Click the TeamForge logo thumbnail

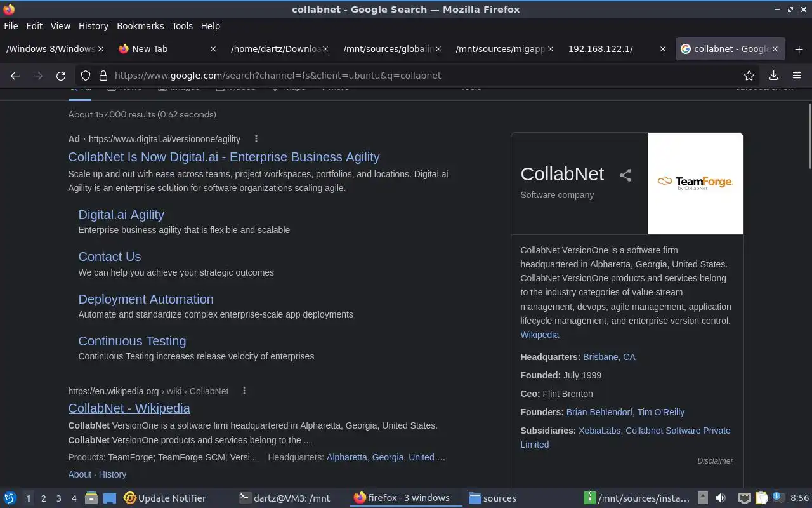point(695,184)
